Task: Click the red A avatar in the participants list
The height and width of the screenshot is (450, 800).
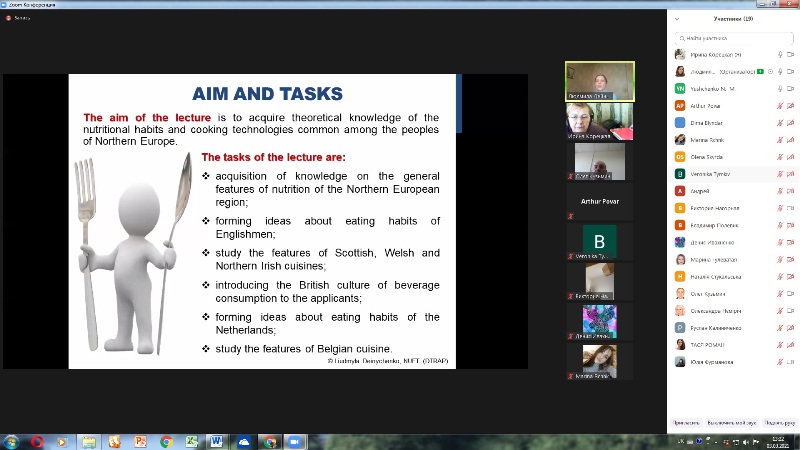Action: (680, 191)
